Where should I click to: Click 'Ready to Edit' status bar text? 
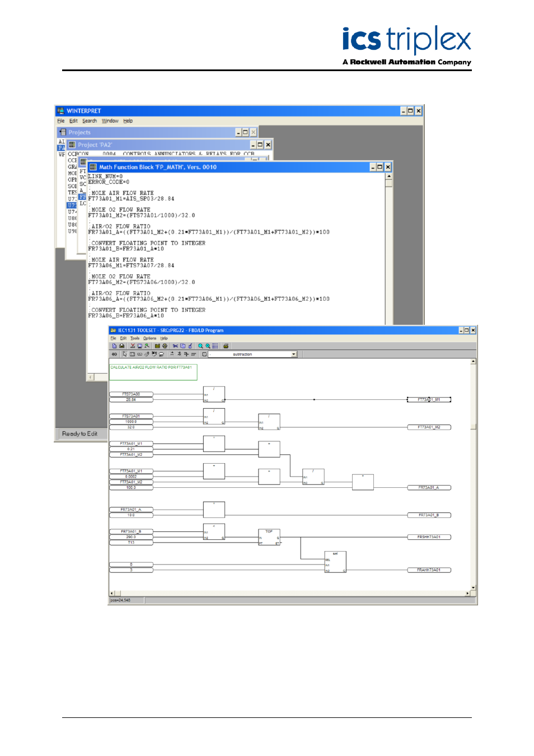click(79, 434)
